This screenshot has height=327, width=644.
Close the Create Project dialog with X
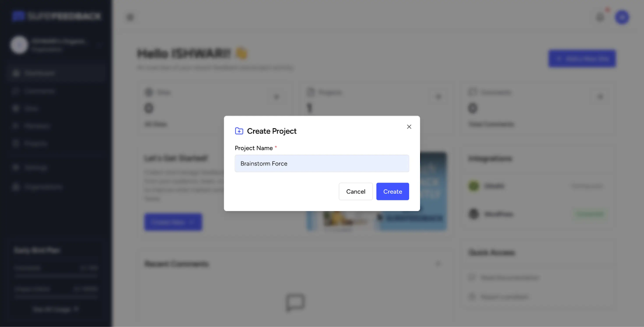click(409, 127)
